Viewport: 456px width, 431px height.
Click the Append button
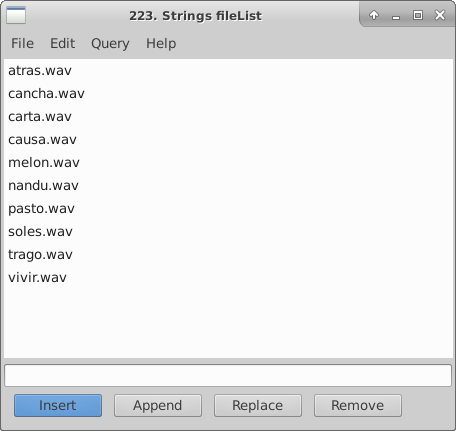click(158, 405)
